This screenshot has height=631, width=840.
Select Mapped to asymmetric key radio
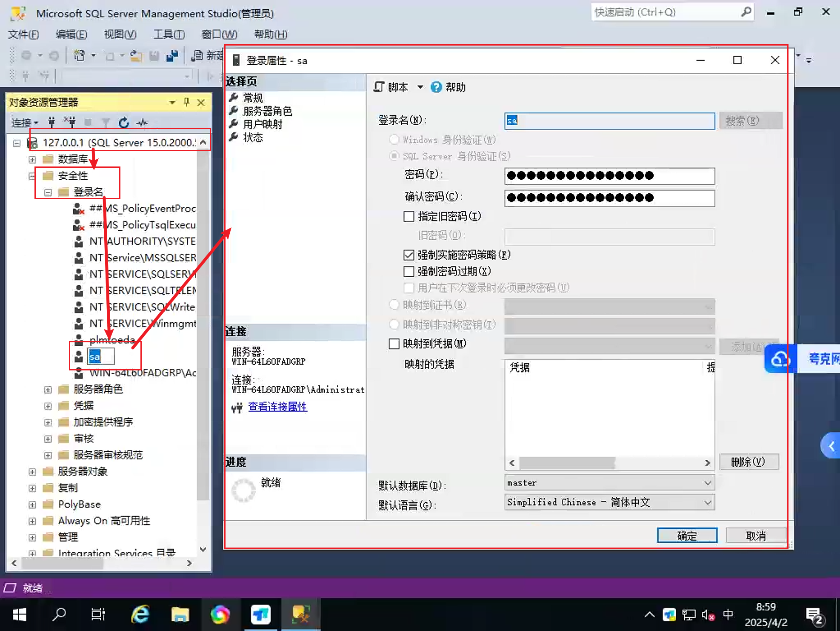click(x=394, y=324)
